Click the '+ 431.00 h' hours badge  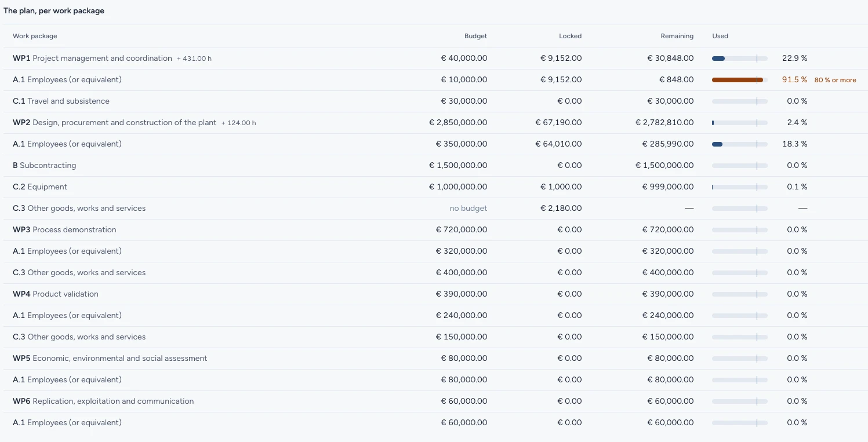194,59
